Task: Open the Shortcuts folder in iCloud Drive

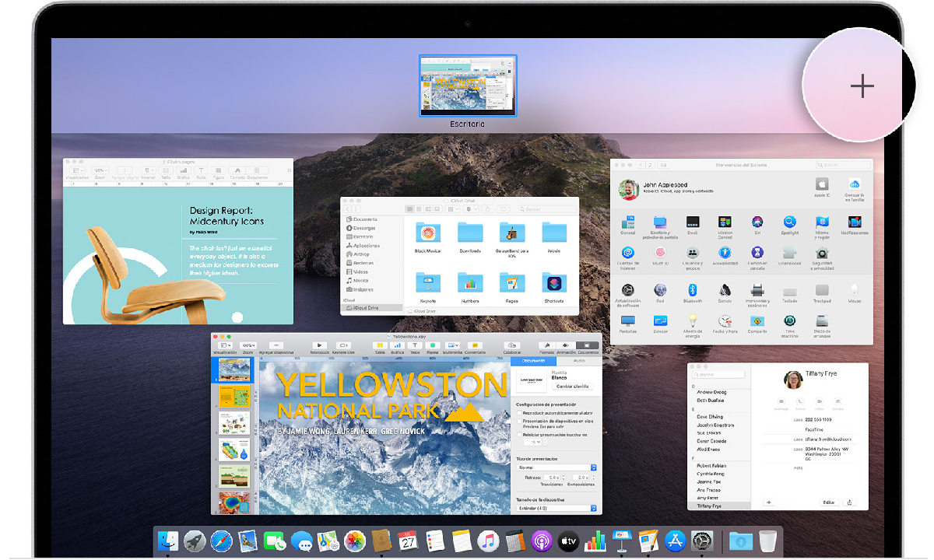Action: click(x=554, y=282)
